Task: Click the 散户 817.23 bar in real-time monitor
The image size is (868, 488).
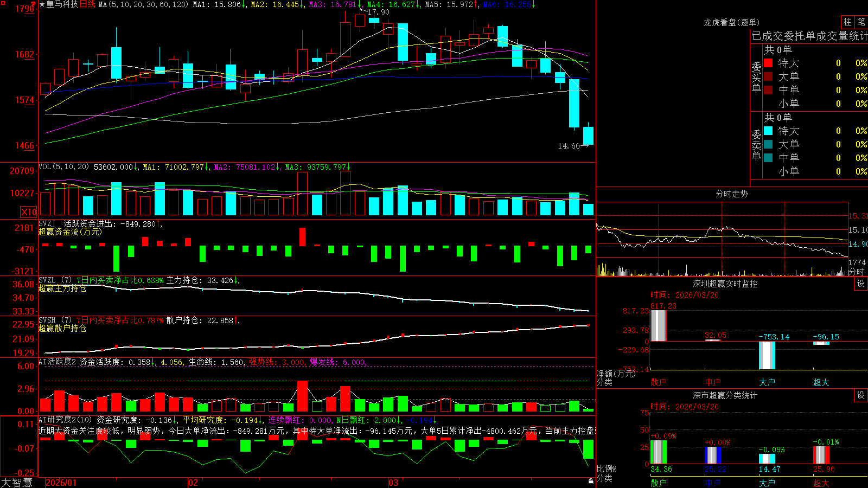Action: 659,325
